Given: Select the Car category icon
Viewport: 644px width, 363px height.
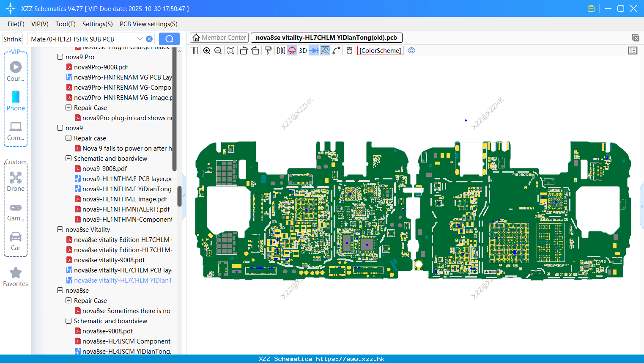Looking at the screenshot, I should coord(16,241).
